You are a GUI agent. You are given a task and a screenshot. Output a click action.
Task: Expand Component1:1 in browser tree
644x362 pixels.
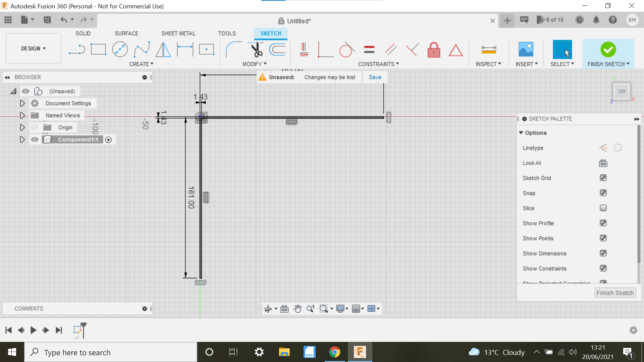[x=22, y=139]
